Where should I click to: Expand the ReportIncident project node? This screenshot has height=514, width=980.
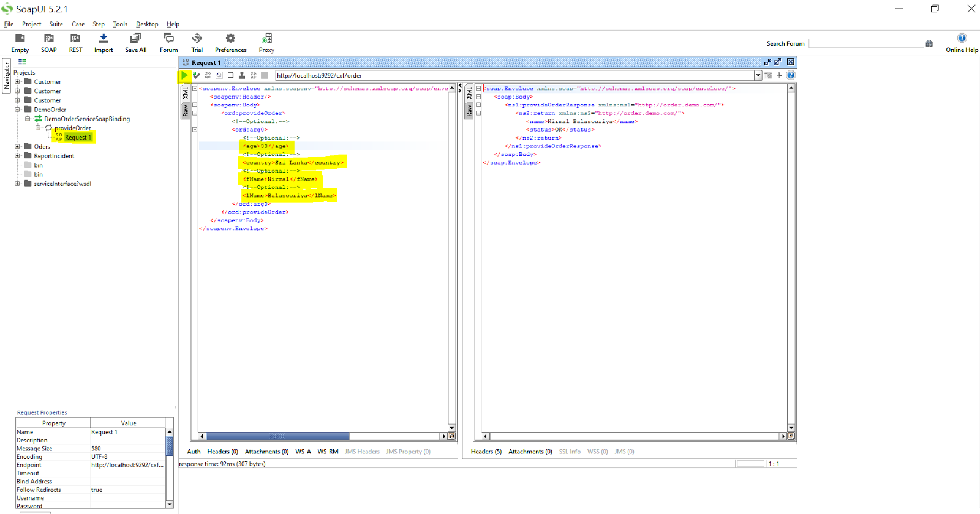[18, 155]
